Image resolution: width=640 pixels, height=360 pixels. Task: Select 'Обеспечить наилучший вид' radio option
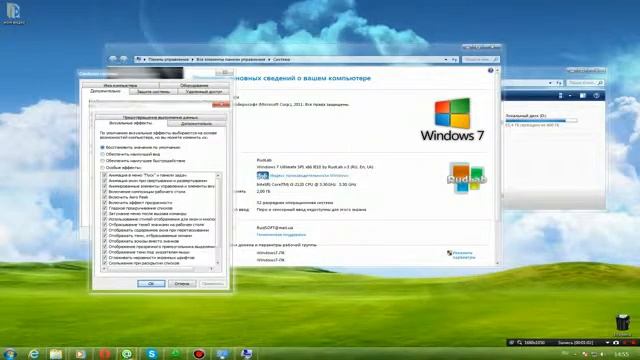coord(102,154)
